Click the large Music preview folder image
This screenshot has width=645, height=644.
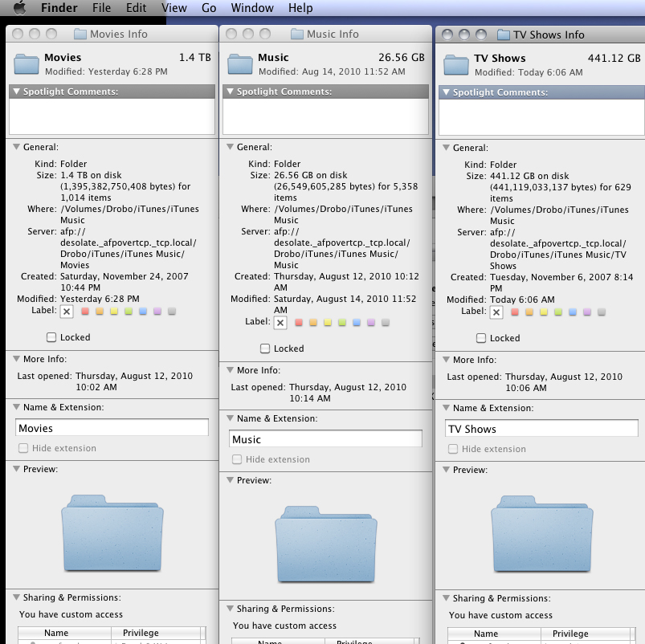pyautogui.click(x=326, y=544)
